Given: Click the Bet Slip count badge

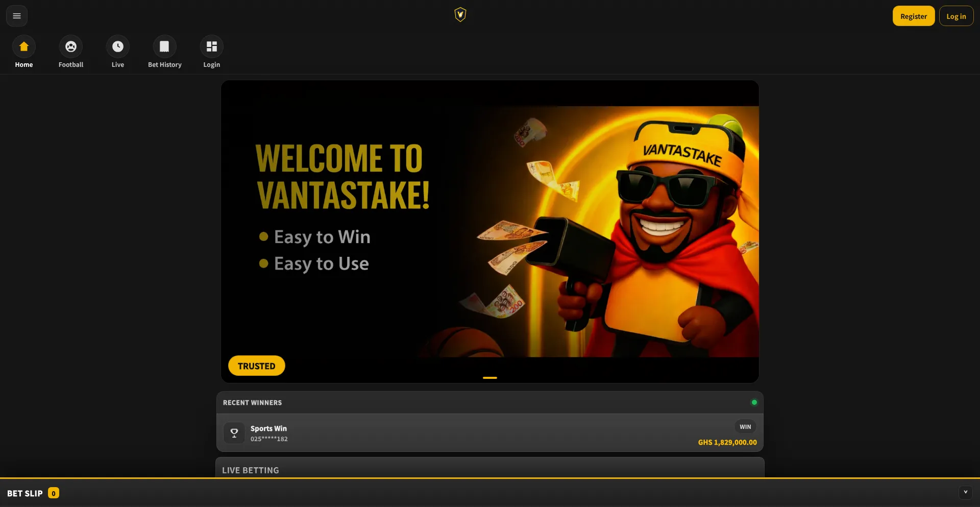Looking at the screenshot, I should pos(54,493).
